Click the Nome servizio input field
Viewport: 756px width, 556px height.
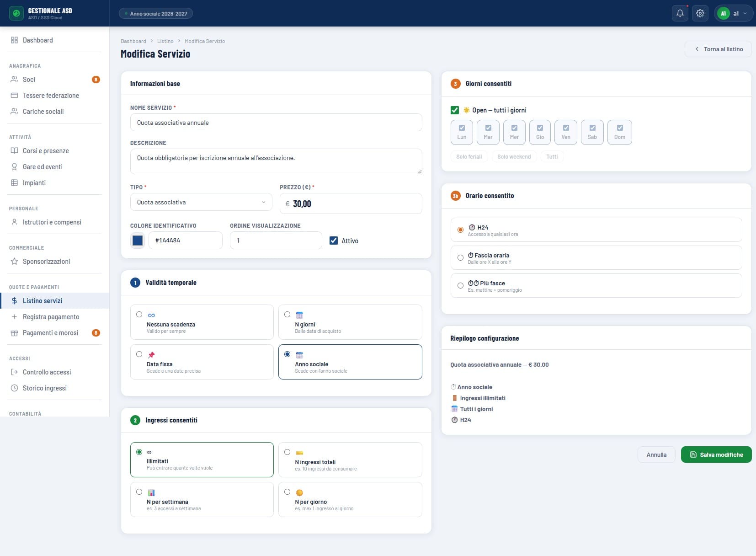[276, 123]
